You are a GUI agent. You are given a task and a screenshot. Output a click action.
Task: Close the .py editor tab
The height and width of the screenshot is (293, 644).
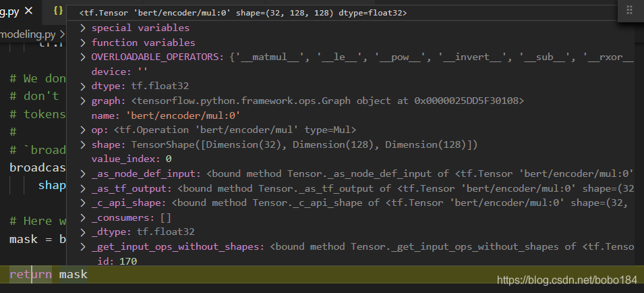(28, 11)
